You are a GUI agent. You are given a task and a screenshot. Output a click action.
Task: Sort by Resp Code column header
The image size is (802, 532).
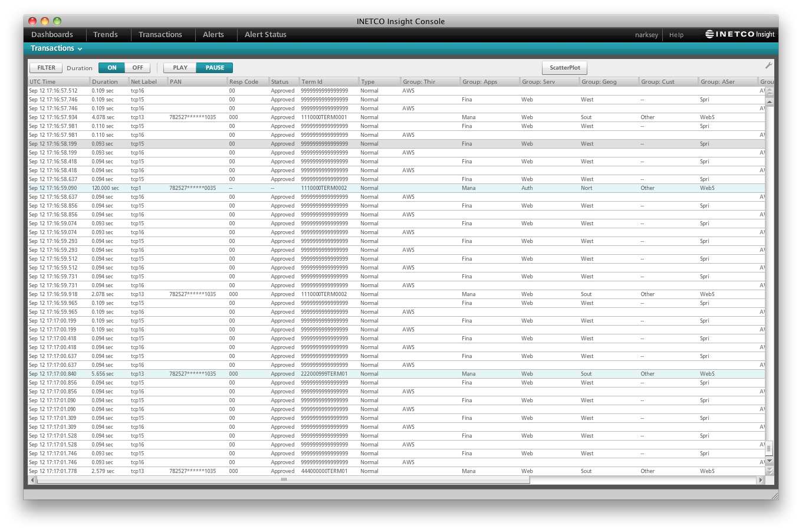248,81
